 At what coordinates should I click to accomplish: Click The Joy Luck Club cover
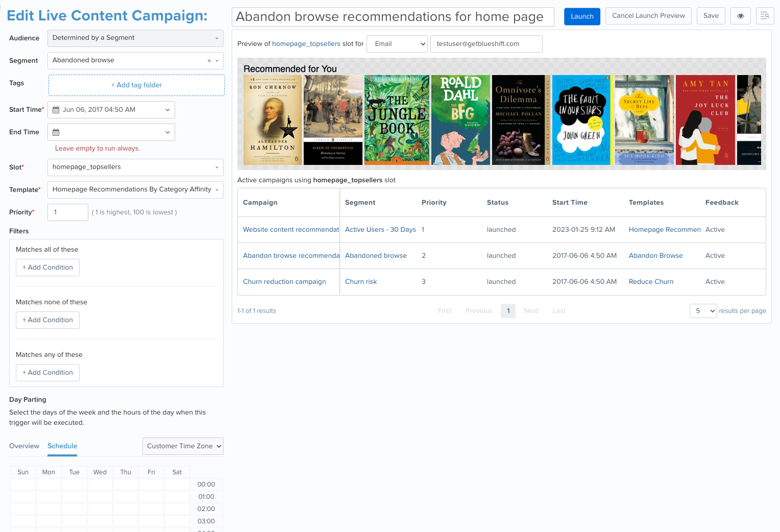[x=705, y=120]
